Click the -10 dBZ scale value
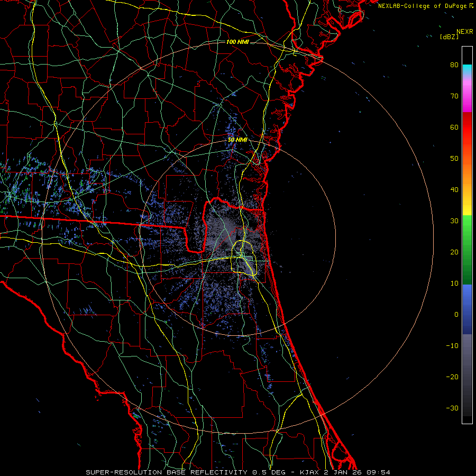The height and width of the screenshot is (476, 476). (x=452, y=346)
